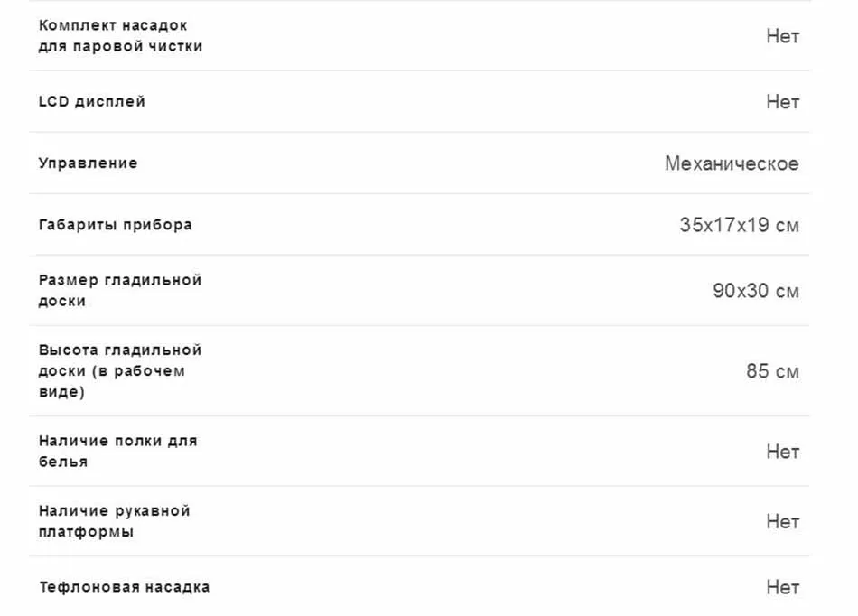Image resolution: width=858 pixels, height=616 pixels.
Task: Click the 'LCD дисплей' label
Action: (x=92, y=102)
